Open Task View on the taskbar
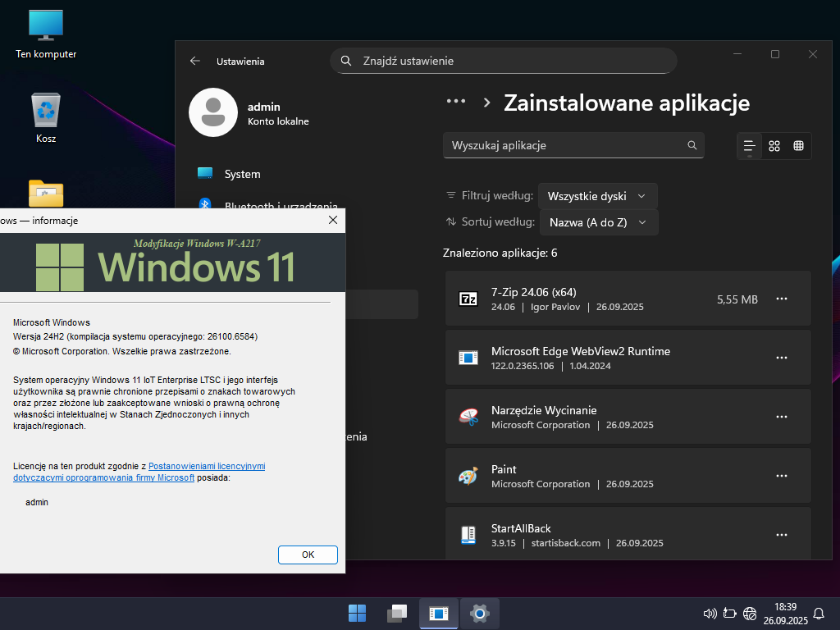Image resolution: width=840 pixels, height=630 pixels. coord(397,613)
